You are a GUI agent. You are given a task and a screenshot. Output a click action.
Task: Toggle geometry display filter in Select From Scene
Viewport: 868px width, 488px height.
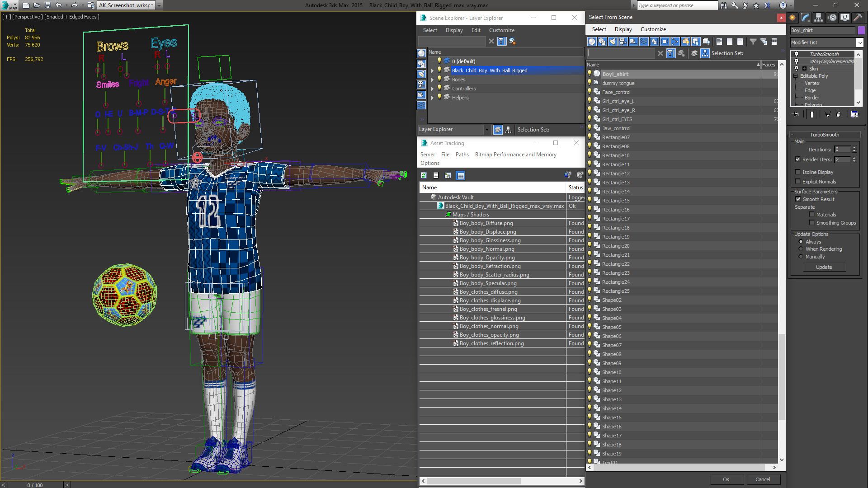coord(592,42)
